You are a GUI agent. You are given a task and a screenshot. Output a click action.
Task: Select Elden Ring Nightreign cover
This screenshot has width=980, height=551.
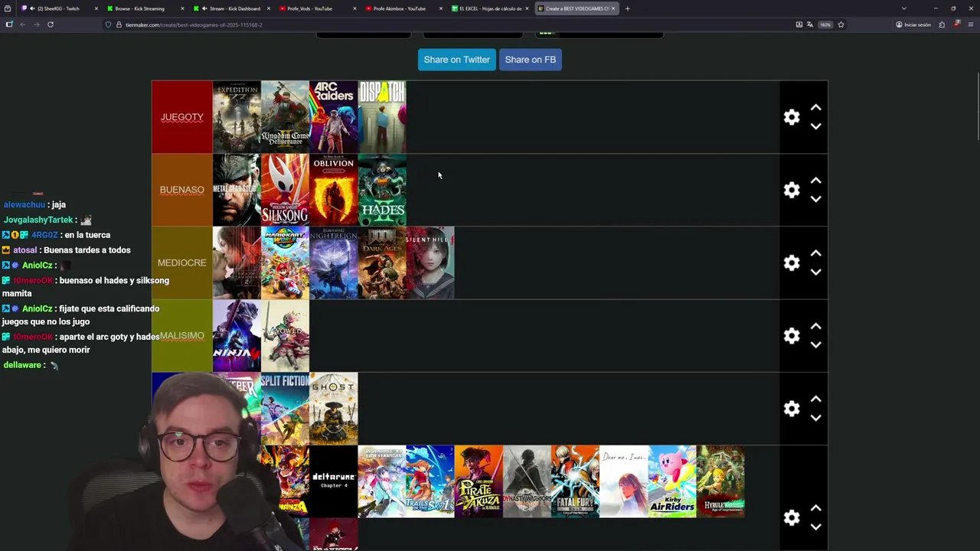tap(333, 262)
